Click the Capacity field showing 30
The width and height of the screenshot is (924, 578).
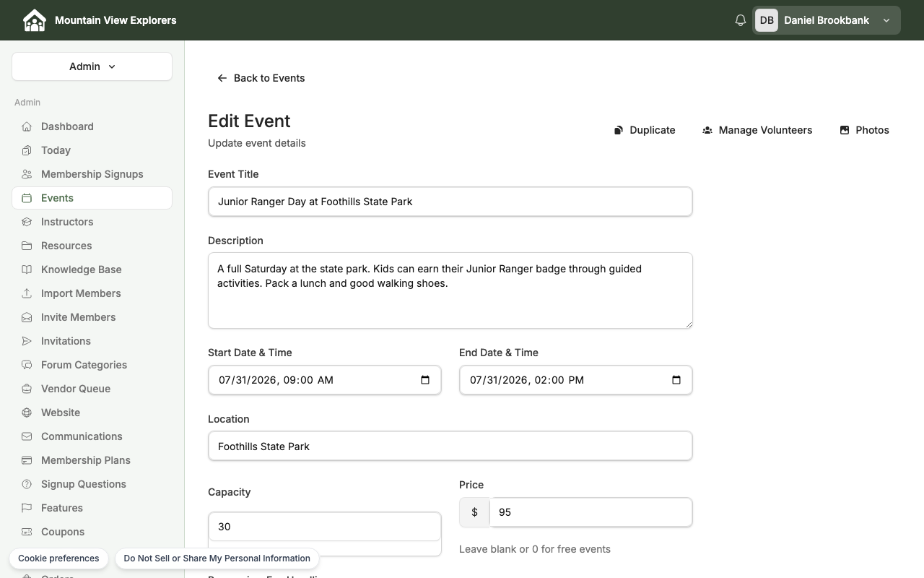click(x=324, y=527)
